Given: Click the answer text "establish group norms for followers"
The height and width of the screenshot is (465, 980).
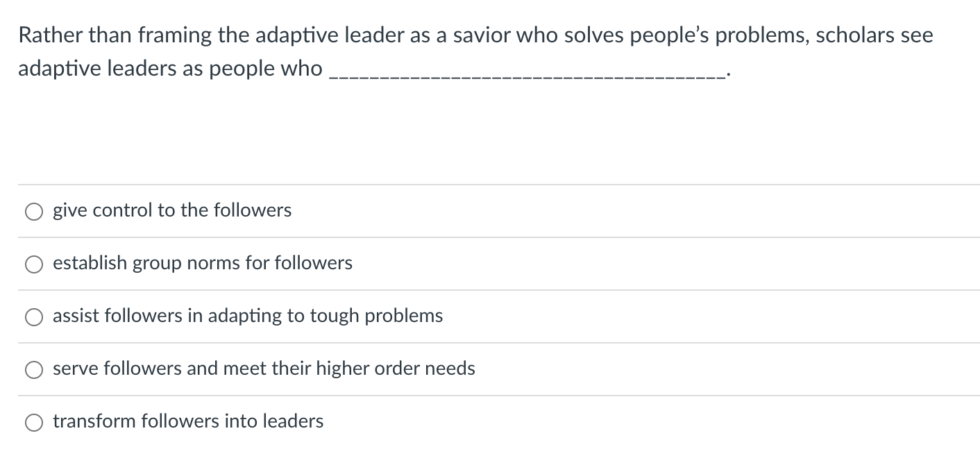Looking at the screenshot, I should point(203,264).
